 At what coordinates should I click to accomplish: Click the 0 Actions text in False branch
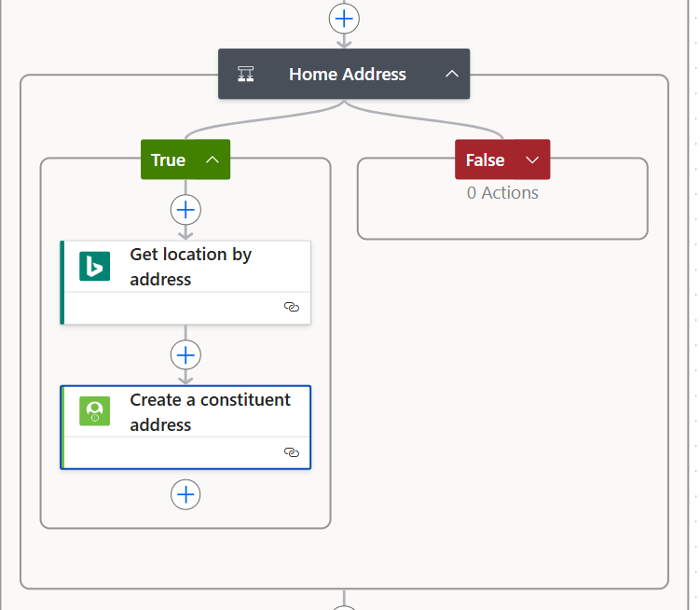point(502,193)
